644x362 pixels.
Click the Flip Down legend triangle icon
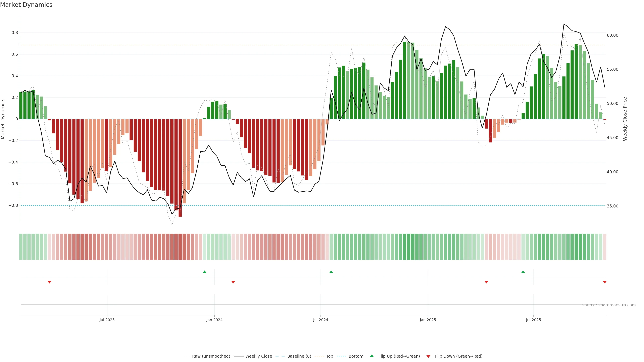(428, 356)
